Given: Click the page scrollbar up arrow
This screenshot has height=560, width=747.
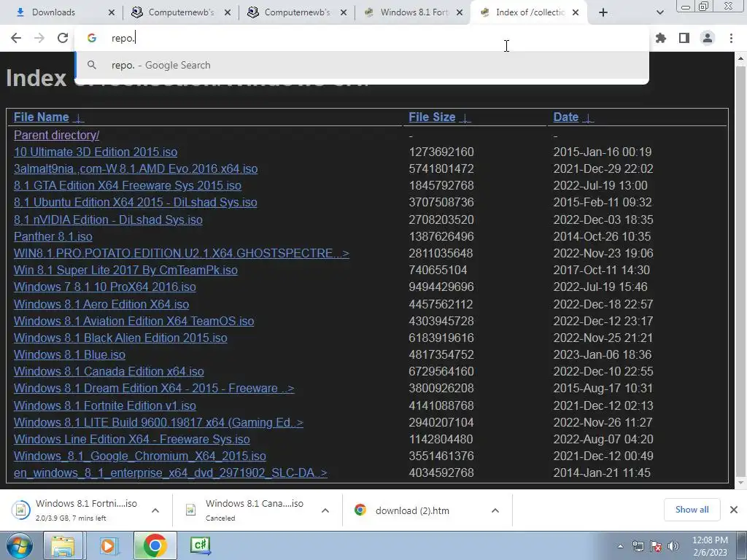Looking at the screenshot, I should click(741, 59).
